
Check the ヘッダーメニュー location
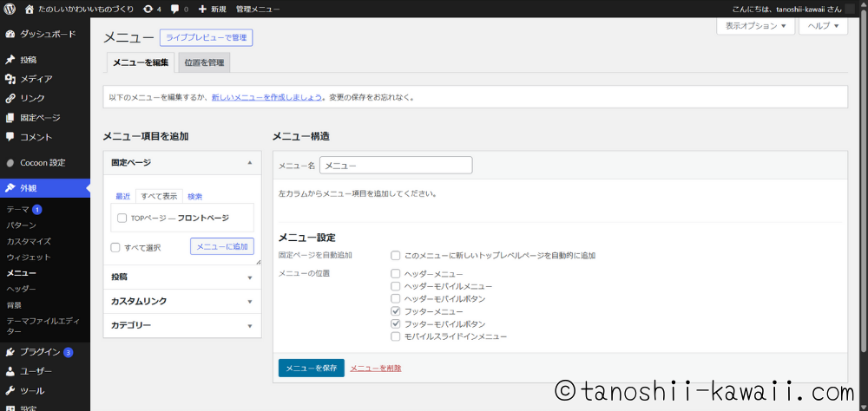click(x=395, y=274)
